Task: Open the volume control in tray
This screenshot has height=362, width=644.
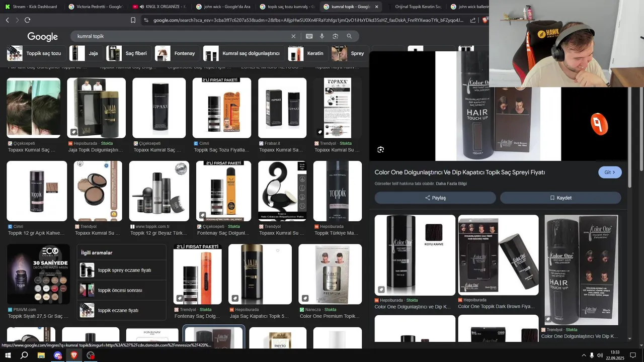Action: [600, 355]
